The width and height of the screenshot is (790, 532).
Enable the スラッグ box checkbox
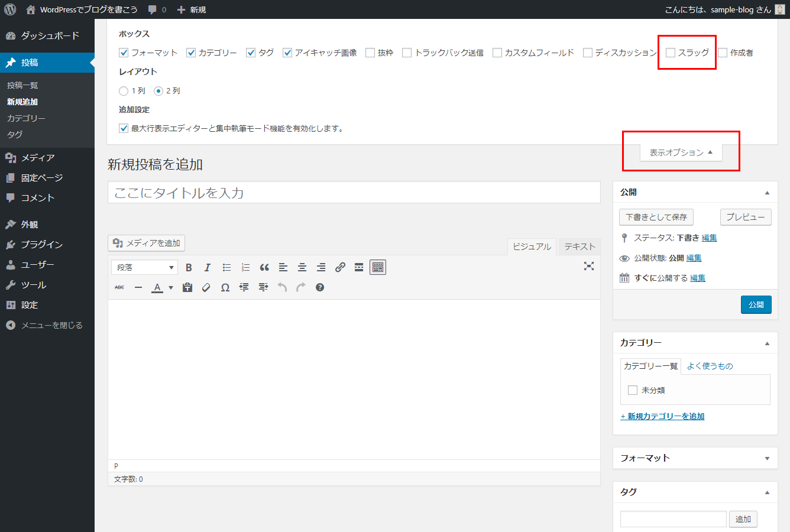coord(670,53)
